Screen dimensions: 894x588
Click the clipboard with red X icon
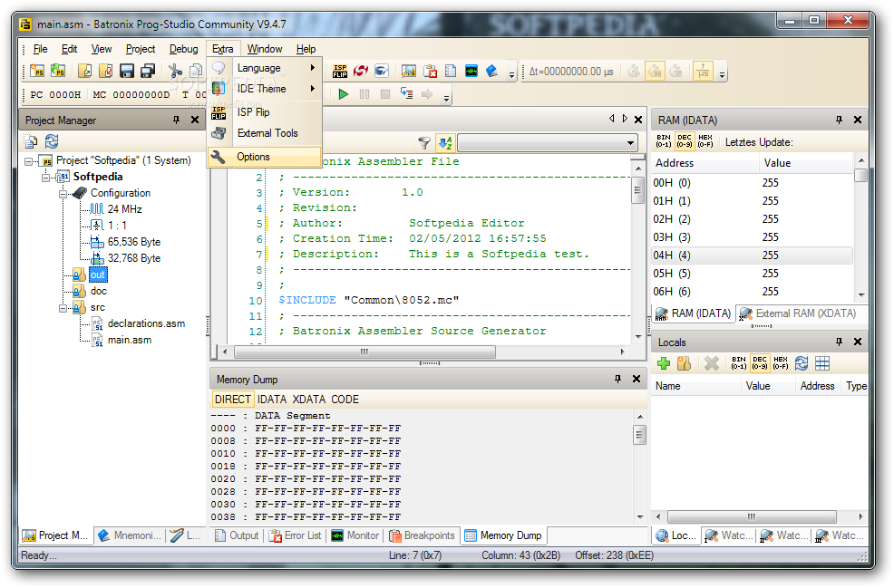click(430, 72)
